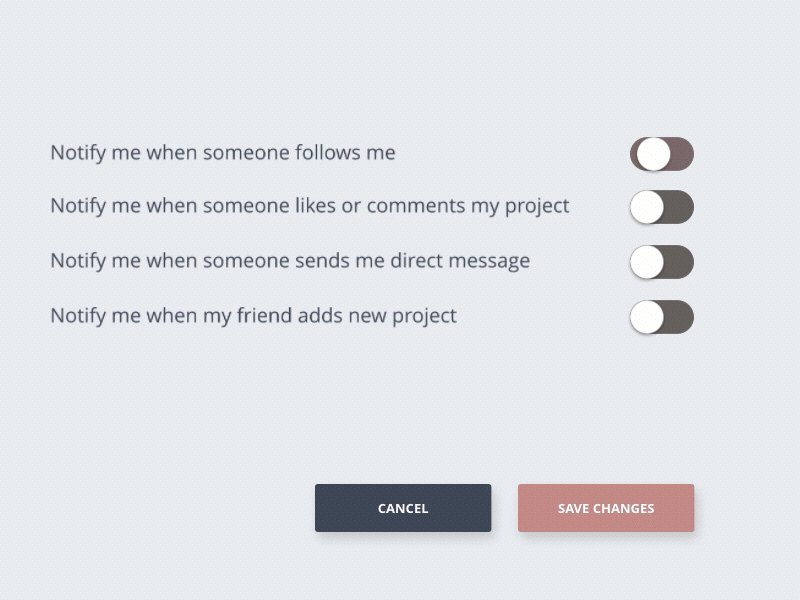This screenshot has height=600, width=800.
Task: Confirm settings using the pink button
Action: (x=606, y=508)
